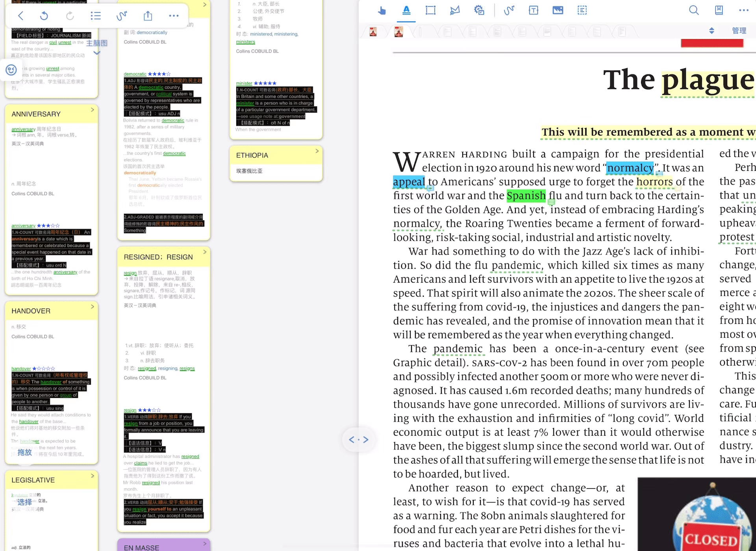Viewport: 756px width, 551px height.
Task: Open the underlined handover headword link
Action: (x=21, y=369)
